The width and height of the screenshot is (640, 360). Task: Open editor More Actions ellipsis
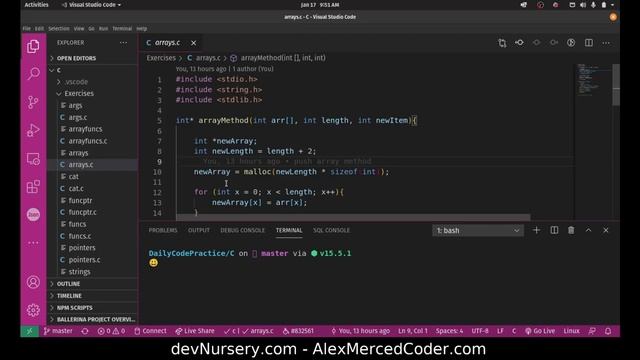click(606, 43)
